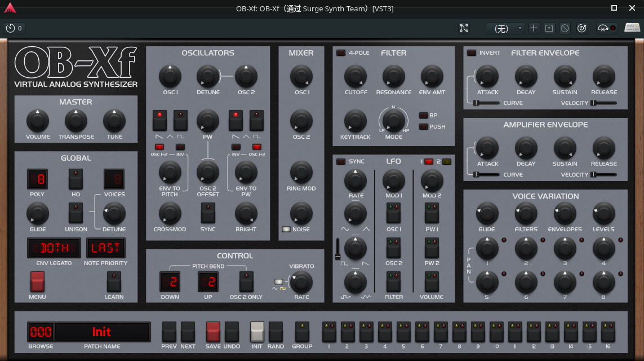This screenshot has width=644, height=361.
Task: Click the filter envelope CURVE slider
Action: click(486, 103)
